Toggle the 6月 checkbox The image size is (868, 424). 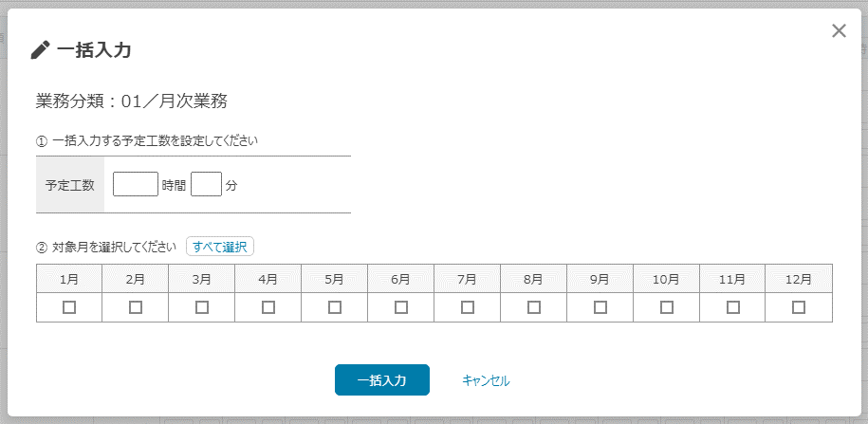coord(401,307)
